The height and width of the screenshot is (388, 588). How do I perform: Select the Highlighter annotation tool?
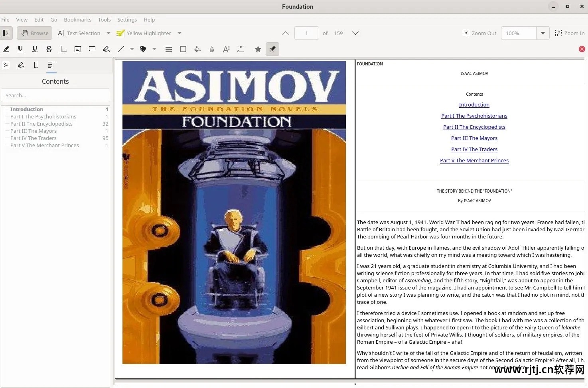tap(6, 49)
